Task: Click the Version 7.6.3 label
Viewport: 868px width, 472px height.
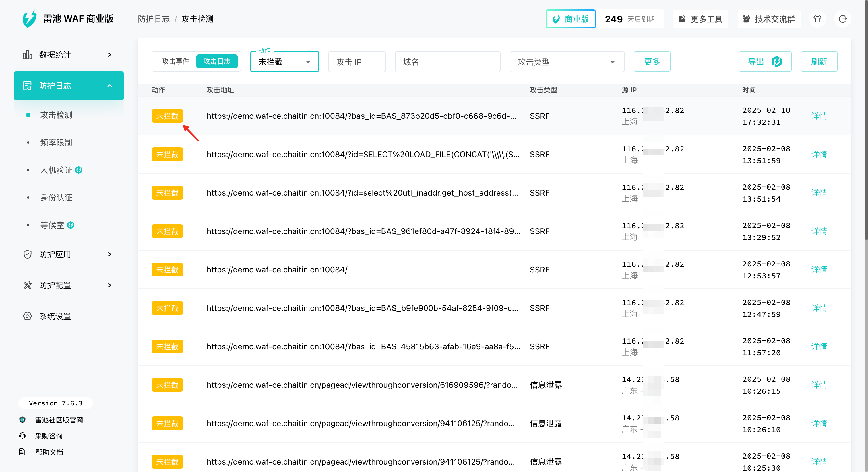Action: (56, 403)
